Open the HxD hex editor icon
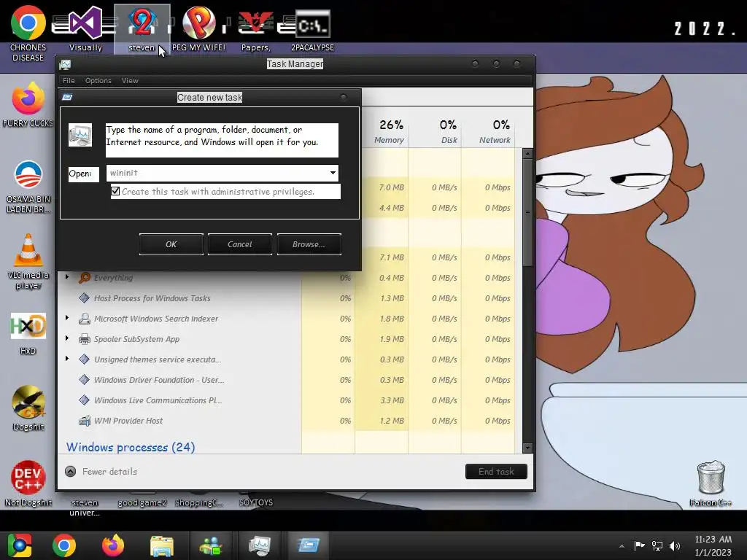This screenshot has height=560, width=747. (x=28, y=333)
